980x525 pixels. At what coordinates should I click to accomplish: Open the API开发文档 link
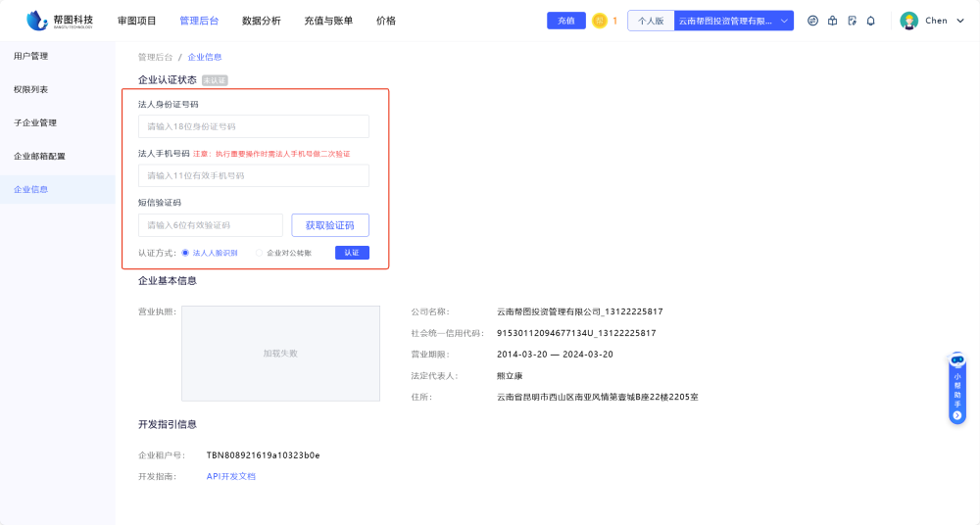(230, 476)
